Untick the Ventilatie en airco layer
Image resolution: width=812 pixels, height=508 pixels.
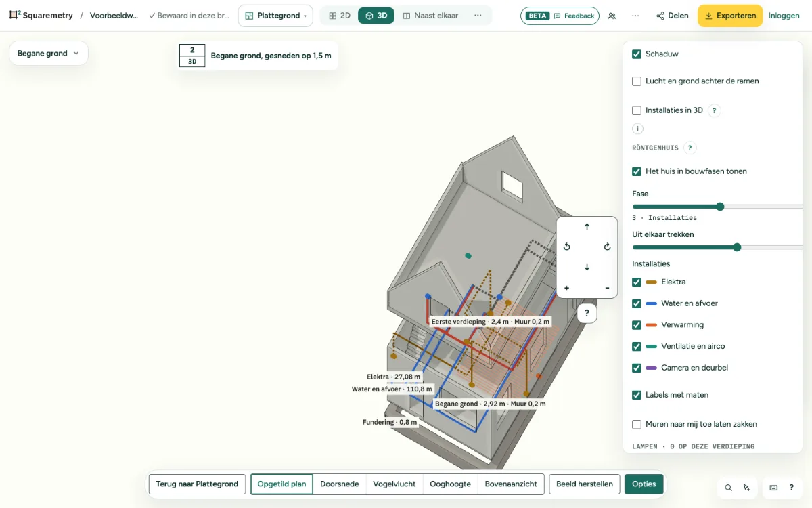point(637,346)
